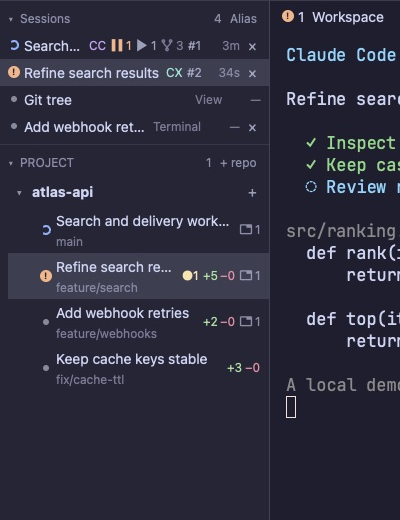Click the grey dot beside Add webhook retries
Image resolution: width=400 pixels, height=520 pixels.
tap(46, 322)
